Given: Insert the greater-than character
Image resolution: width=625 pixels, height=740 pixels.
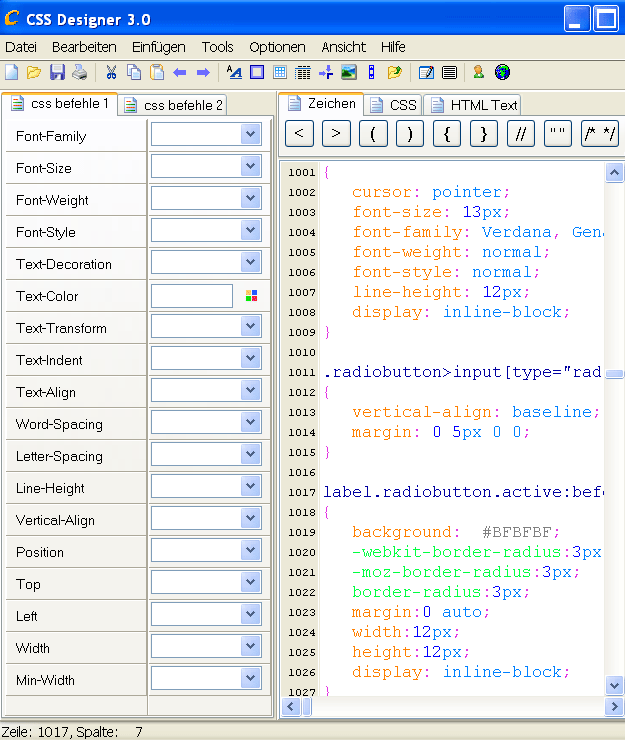Looking at the screenshot, I should [336, 134].
